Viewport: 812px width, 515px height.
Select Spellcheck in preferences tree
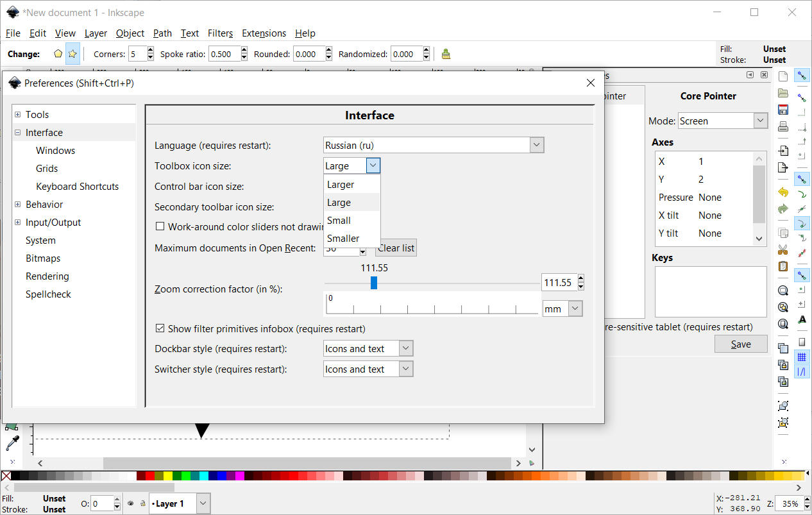click(x=48, y=294)
